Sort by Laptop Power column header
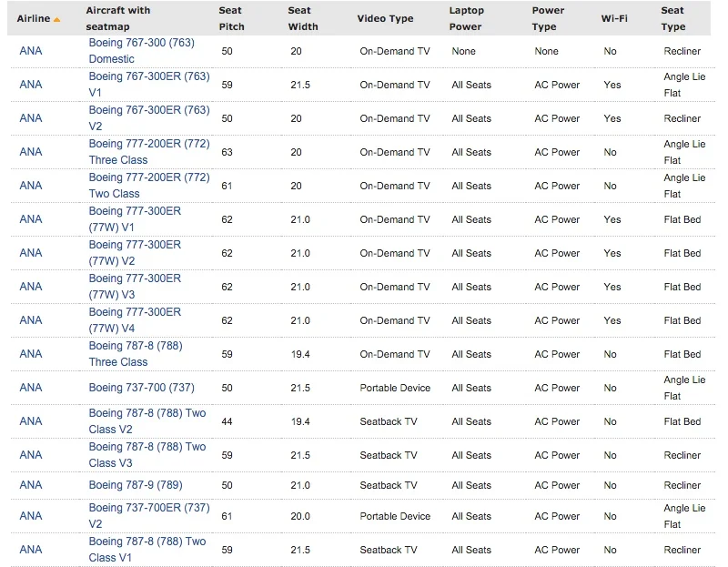Screen dimensions: 728x567 466,18
